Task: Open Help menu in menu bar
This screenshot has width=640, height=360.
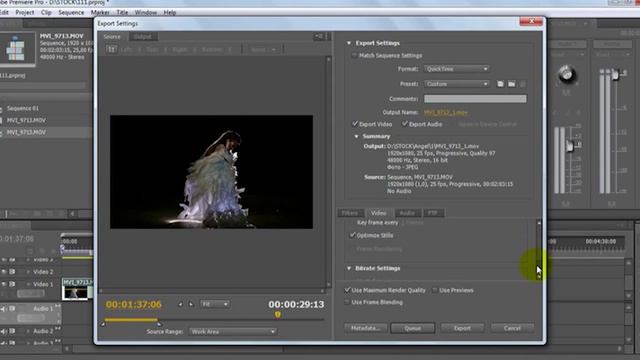Action: [x=170, y=13]
